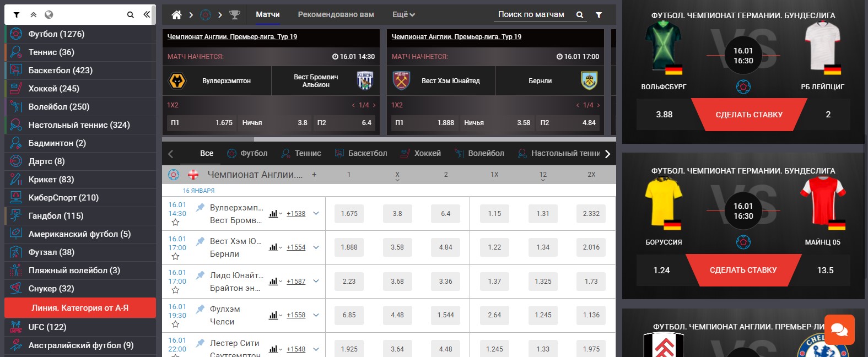The width and height of the screenshot is (868, 357).
Task: Go to next 1X2 market in first match card
Action: [374, 105]
